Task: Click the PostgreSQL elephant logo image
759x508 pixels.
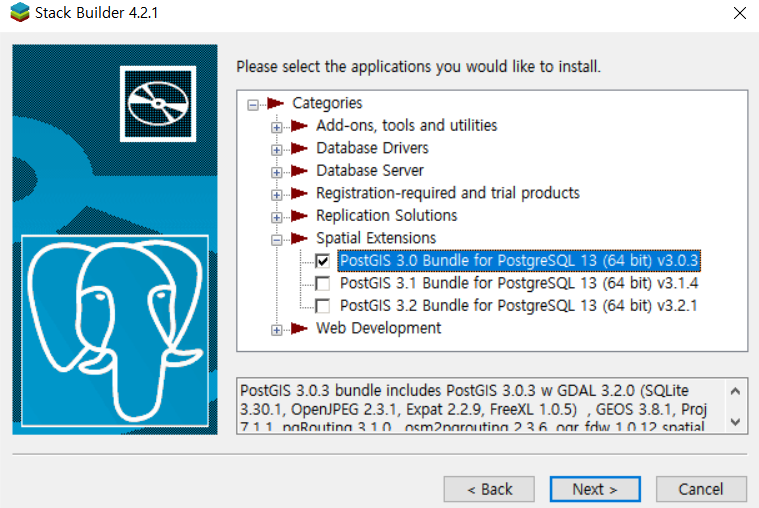Action: pos(115,331)
